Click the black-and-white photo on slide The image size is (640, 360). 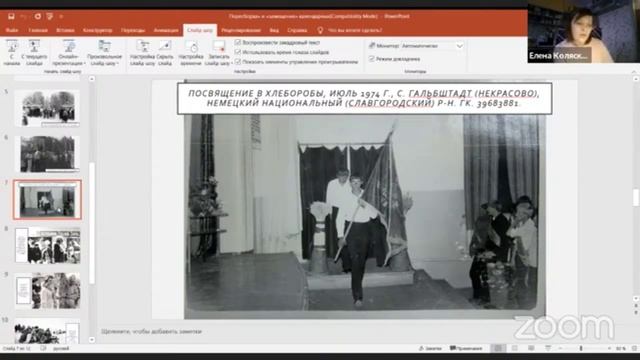pos(364,216)
